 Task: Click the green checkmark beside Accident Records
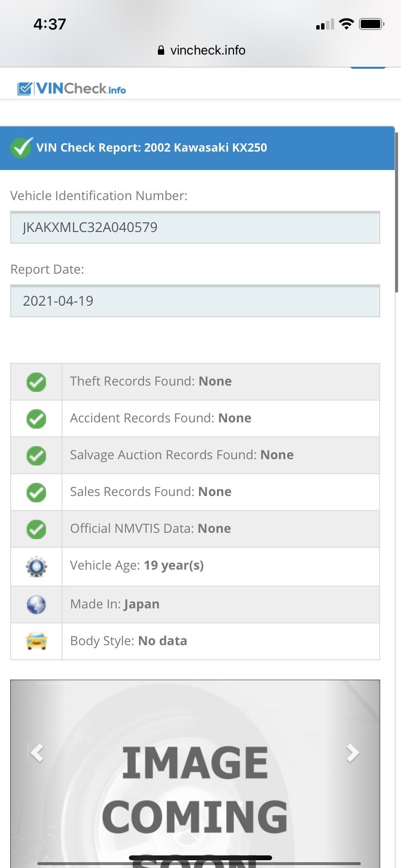(x=36, y=419)
